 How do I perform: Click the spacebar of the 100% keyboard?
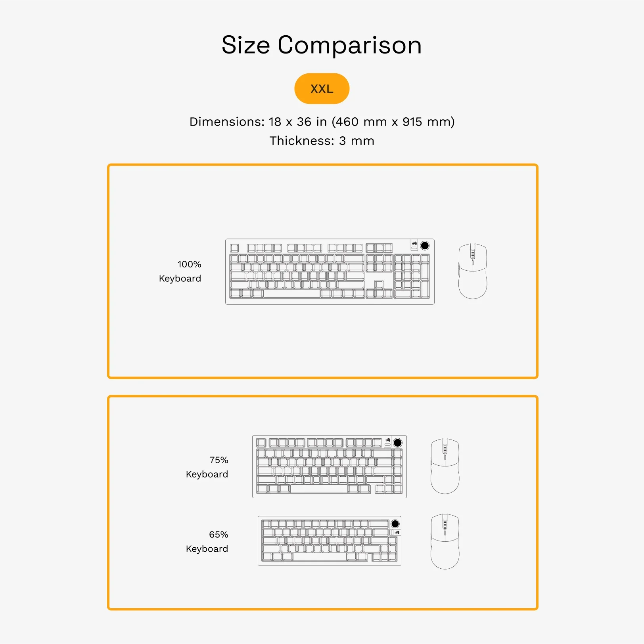point(291,294)
